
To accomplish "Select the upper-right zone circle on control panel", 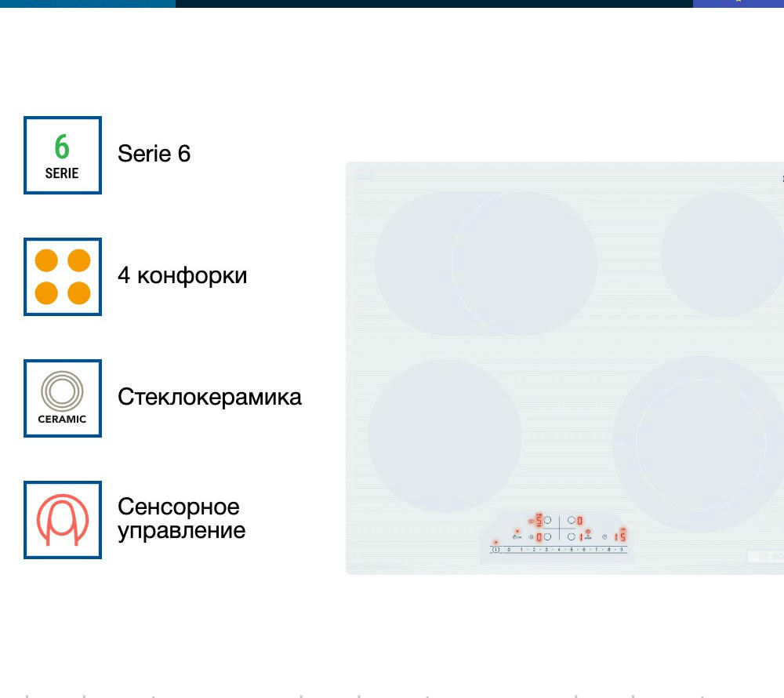I will coord(571,520).
